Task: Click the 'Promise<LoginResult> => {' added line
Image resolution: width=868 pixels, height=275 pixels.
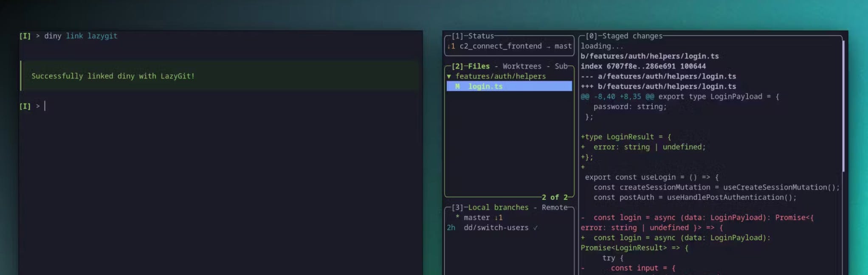Action: [x=634, y=248]
